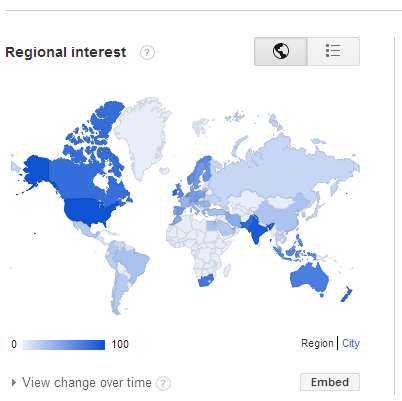
Task: Switch to globe map view
Action: tap(280, 51)
